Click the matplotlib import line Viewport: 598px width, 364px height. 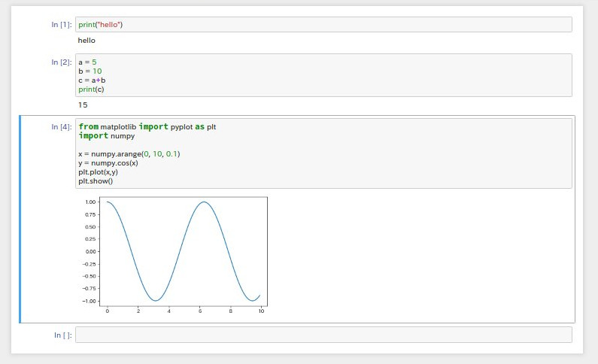point(147,126)
